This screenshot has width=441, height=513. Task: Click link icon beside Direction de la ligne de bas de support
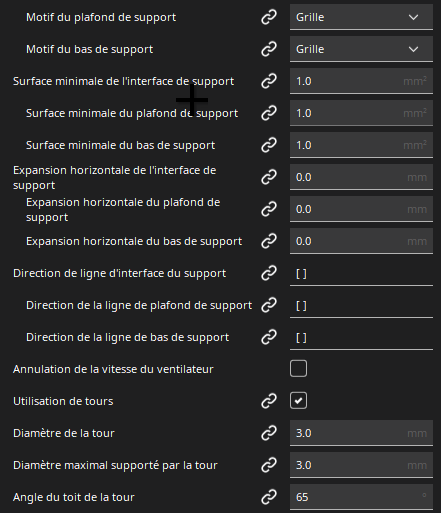click(x=269, y=337)
